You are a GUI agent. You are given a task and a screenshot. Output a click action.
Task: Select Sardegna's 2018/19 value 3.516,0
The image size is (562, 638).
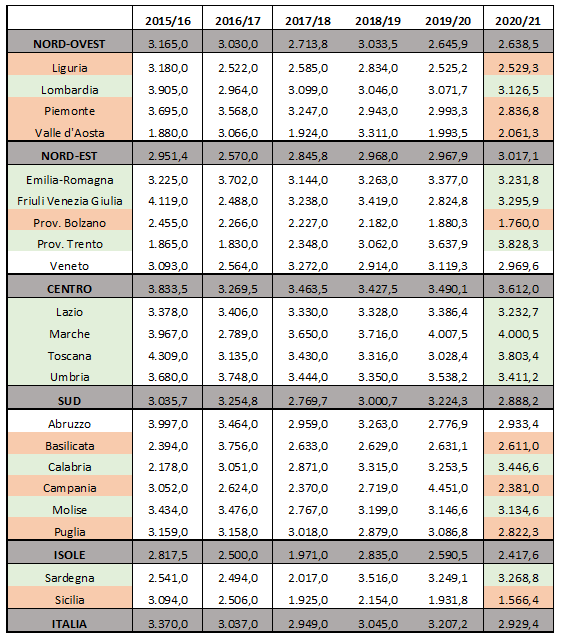pyautogui.click(x=378, y=578)
